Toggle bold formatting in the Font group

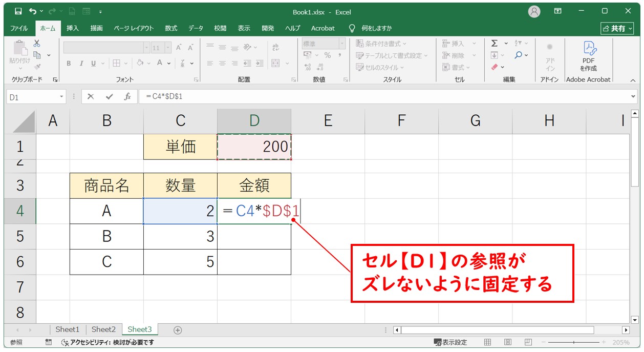(68, 64)
